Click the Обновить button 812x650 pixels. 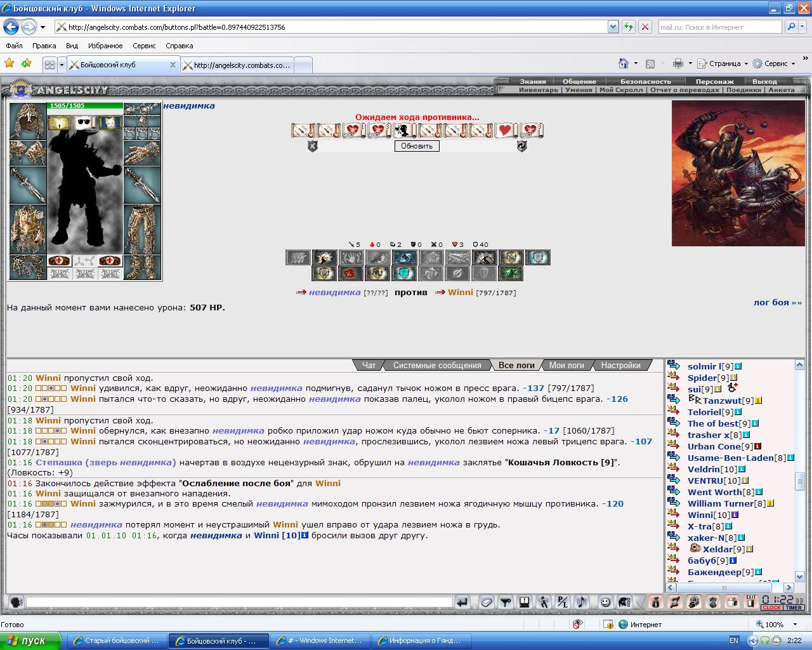417,146
